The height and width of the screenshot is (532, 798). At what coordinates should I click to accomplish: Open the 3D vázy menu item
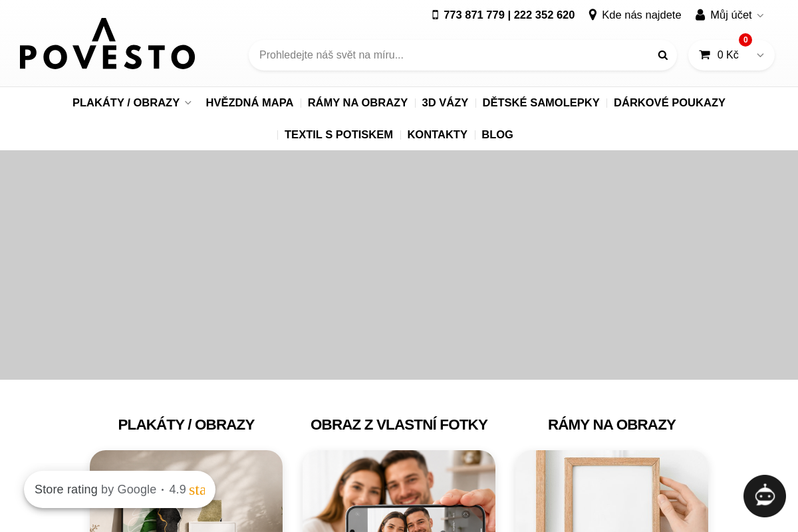(x=445, y=103)
